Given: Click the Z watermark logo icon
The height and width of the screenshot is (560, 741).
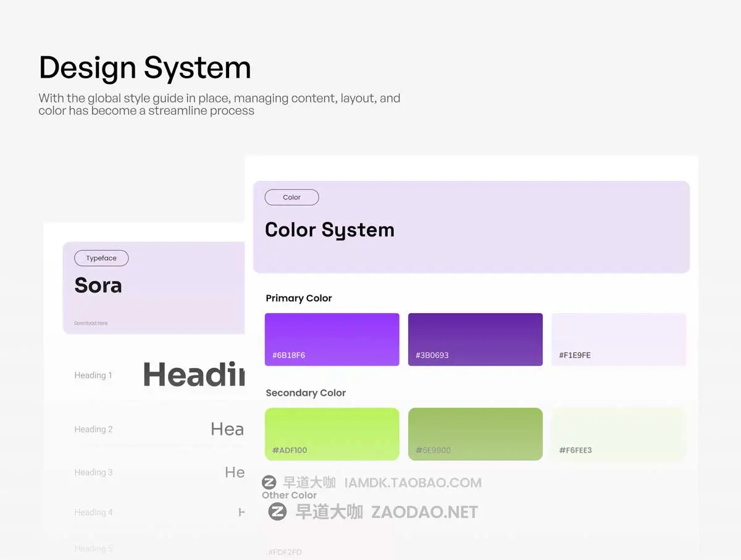Looking at the screenshot, I should coord(270,483).
